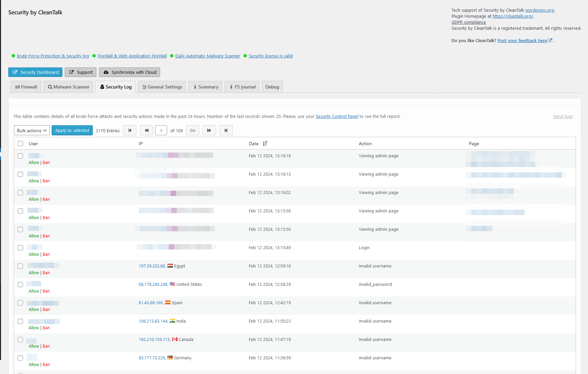Open the Debug tab
This screenshot has width=588, height=374.
click(x=272, y=87)
